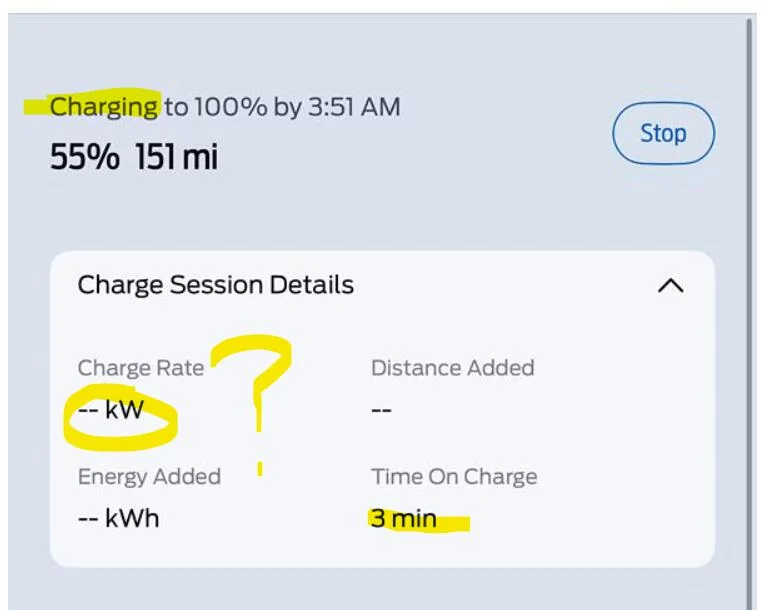Click the Charge Rate label

tap(140, 368)
